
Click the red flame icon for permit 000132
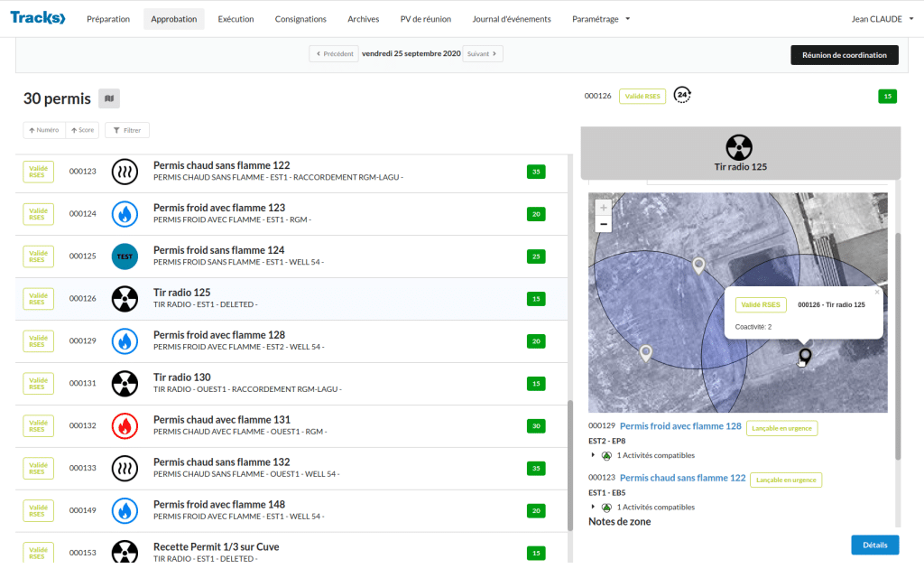(125, 425)
